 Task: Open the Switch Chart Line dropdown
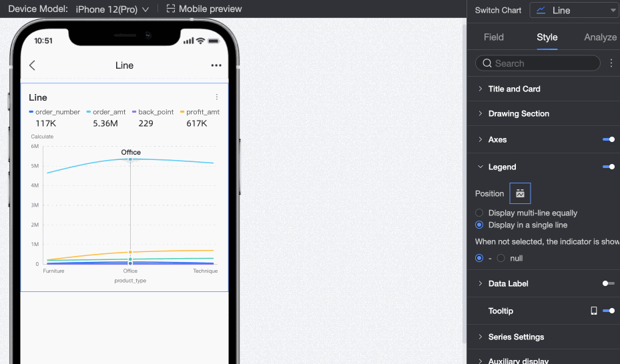coord(575,10)
